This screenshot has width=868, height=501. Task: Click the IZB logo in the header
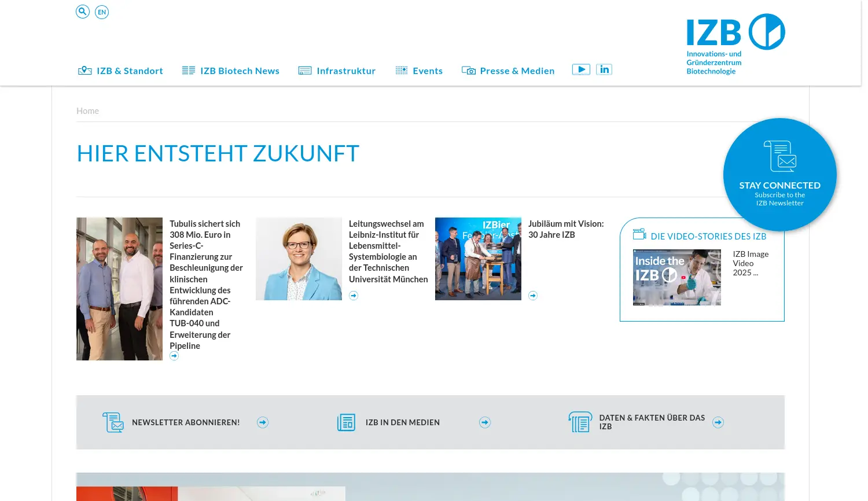pyautogui.click(x=735, y=42)
